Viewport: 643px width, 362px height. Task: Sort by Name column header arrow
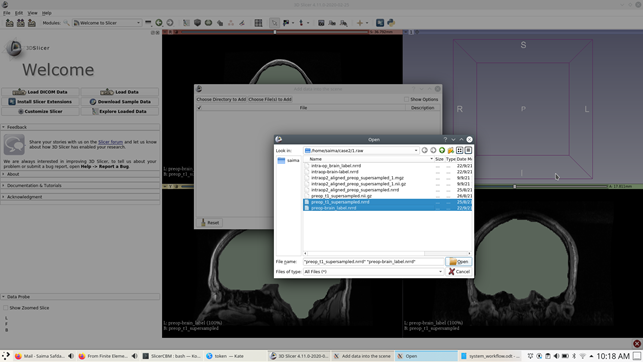(431, 159)
